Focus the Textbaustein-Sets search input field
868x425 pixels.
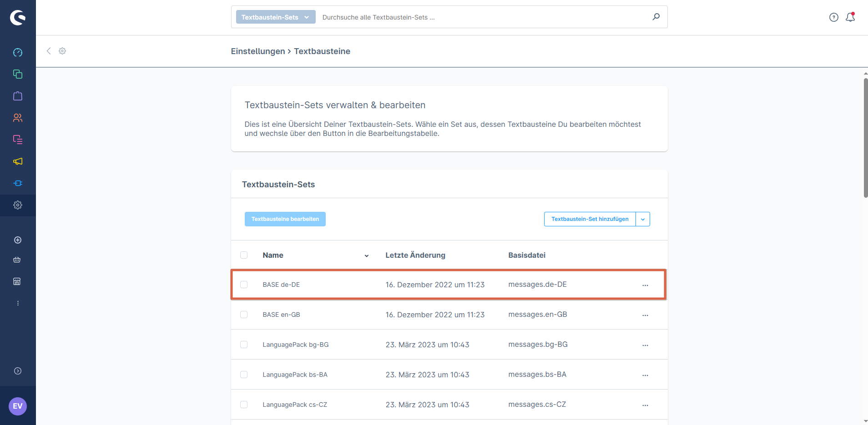coord(482,17)
